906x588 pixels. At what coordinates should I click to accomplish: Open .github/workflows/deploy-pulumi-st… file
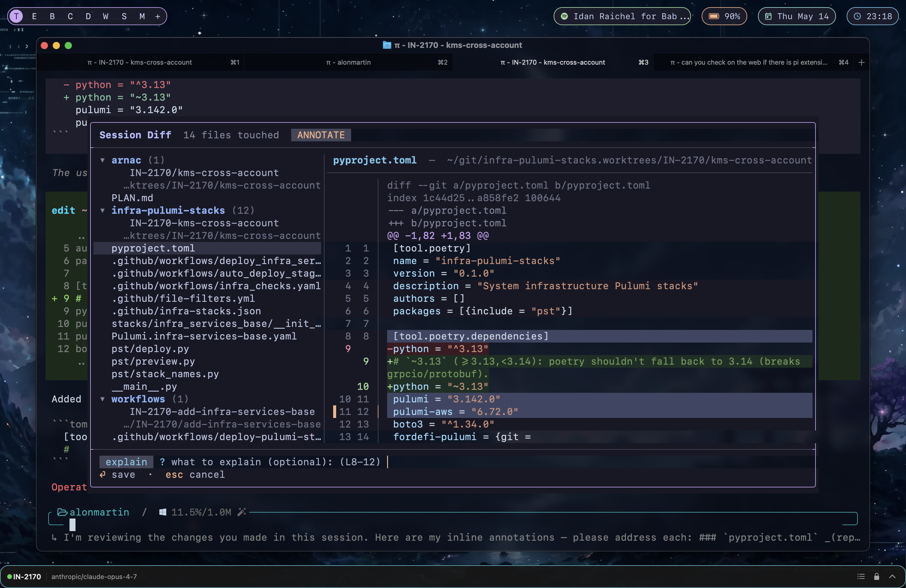216,437
